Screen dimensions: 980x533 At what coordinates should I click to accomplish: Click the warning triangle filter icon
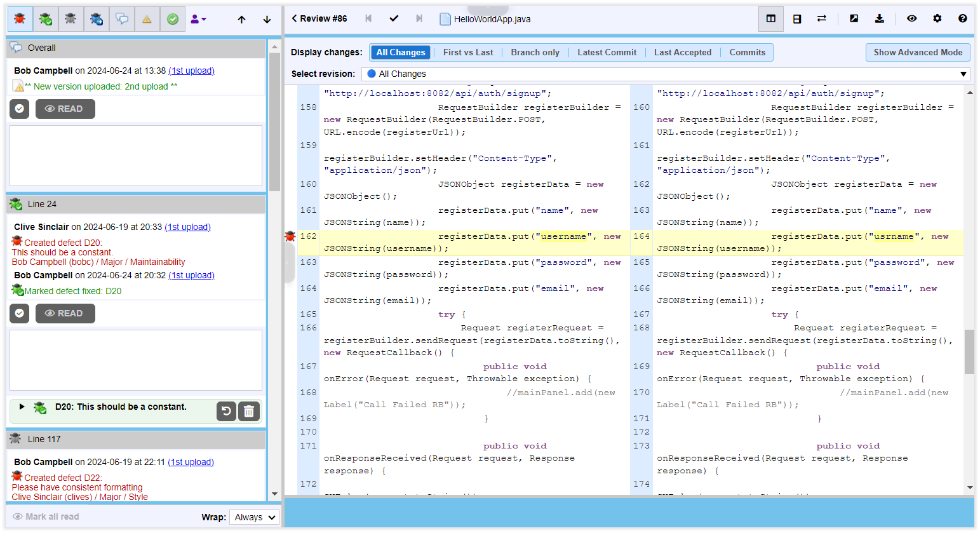tap(147, 18)
